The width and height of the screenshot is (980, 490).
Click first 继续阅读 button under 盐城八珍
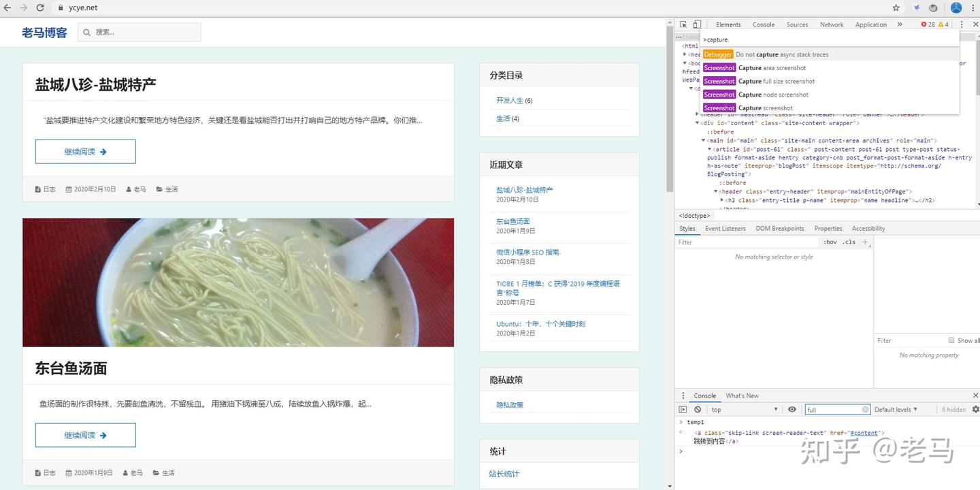point(86,152)
